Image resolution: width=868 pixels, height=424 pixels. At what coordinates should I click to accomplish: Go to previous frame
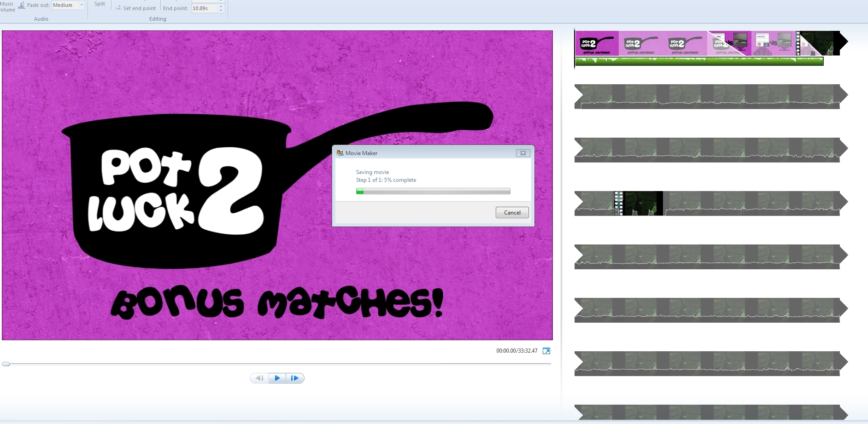pyautogui.click(x=259, y=378)
